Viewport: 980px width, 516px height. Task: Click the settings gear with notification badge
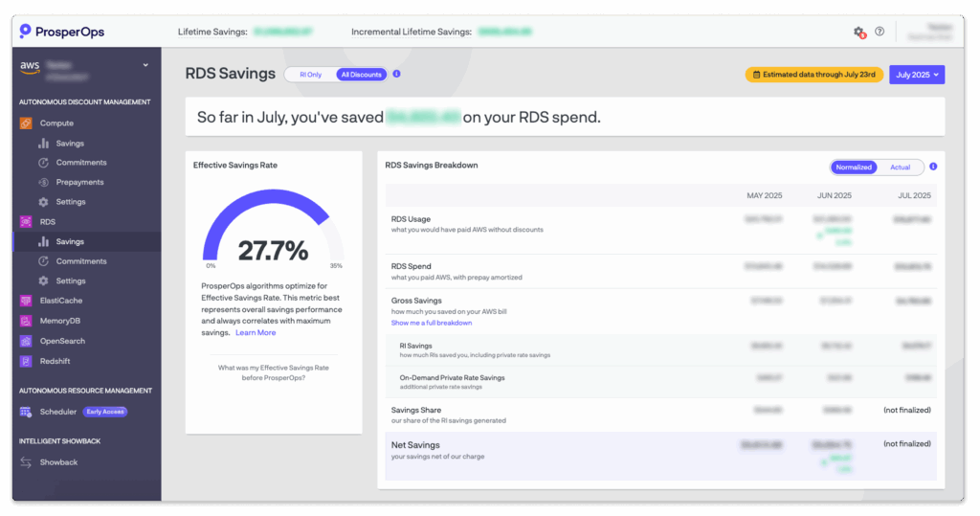click(x=858, y=32)
